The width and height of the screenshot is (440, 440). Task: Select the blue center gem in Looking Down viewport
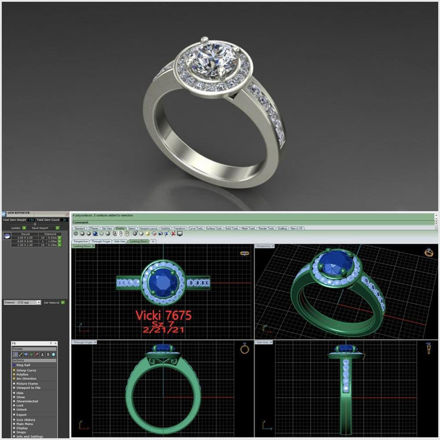[163, 283]
